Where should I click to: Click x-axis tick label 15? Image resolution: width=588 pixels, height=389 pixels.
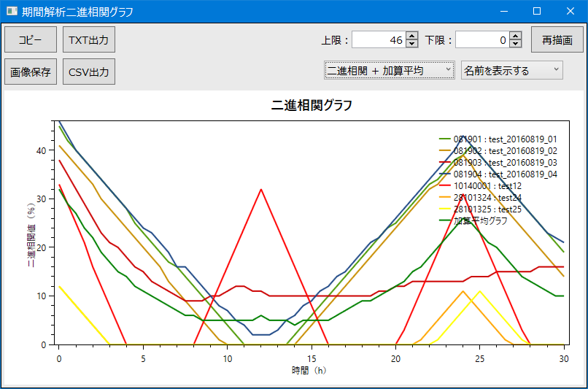(x=312, y=359)
